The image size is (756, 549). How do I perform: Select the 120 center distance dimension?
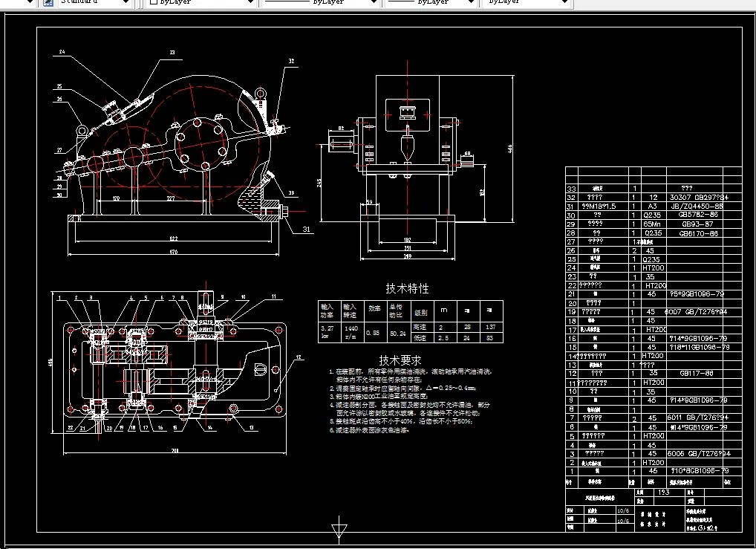[x=116, y=198]
